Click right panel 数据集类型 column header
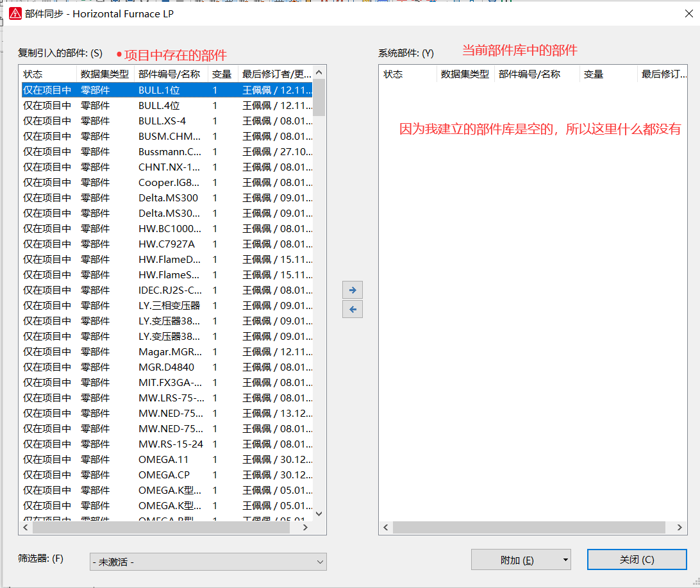 tap(465, 74)
